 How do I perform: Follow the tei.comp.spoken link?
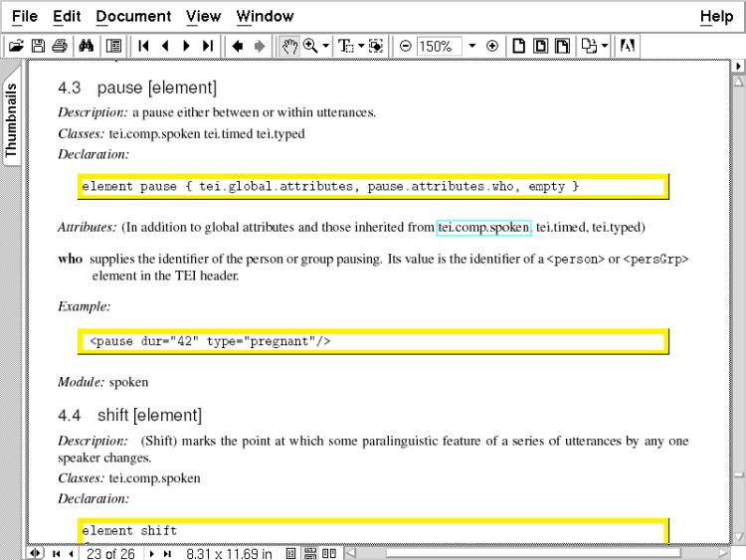[x=484, y=227]
